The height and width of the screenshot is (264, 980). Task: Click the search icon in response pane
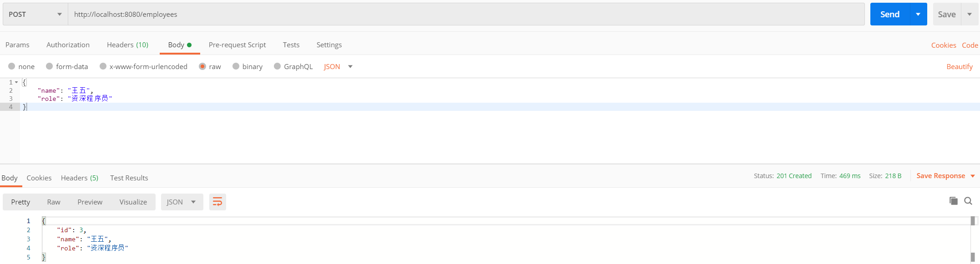(968, 201)
